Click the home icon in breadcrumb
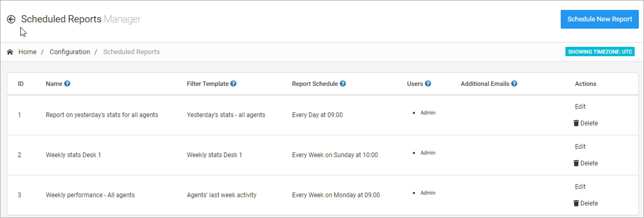Viewport: 644px width, 218px height. (x=10, y=51)
